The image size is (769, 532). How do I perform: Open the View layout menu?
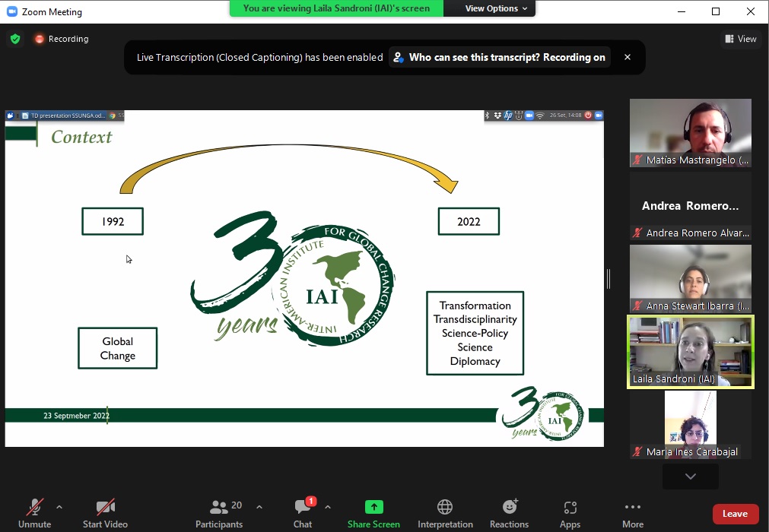(x=741, y=39)
